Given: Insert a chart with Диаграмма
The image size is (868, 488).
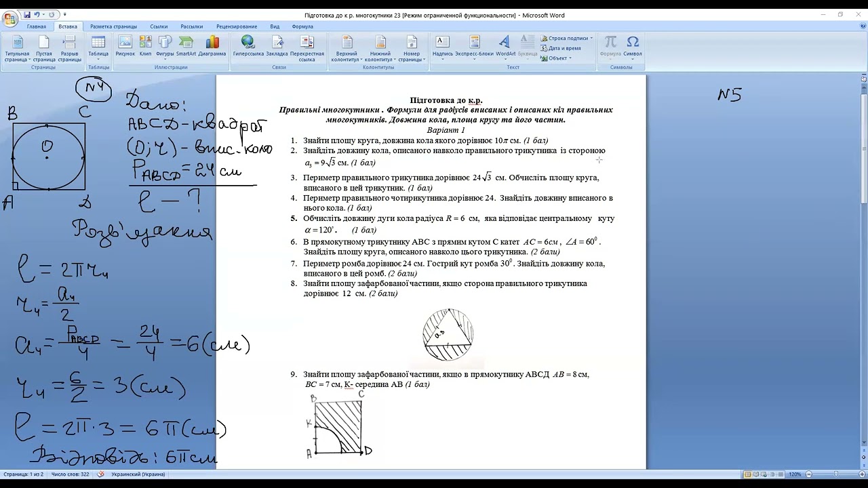Looking at the screenshot, I should (x=212, y=46).
